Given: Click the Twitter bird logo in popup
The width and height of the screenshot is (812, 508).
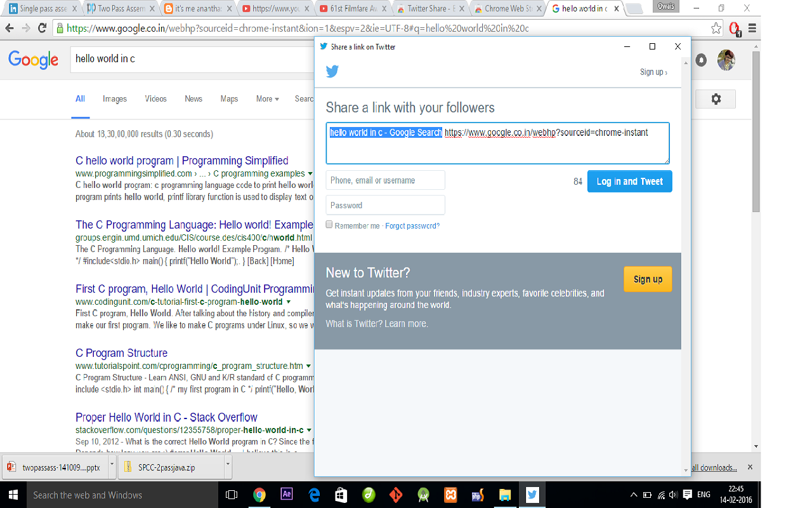Looking at the screenshot, I should pyautogui.click(x=332, y=72).
